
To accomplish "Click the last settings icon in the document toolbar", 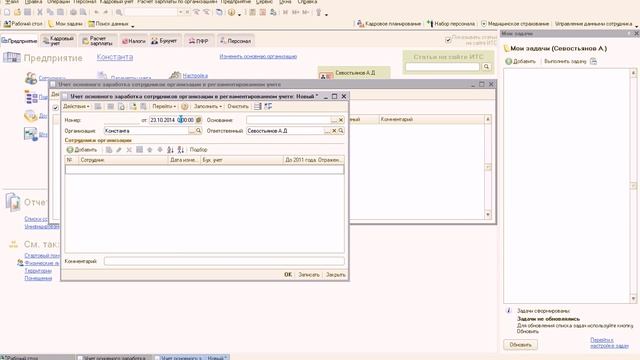I will point(268,107).
